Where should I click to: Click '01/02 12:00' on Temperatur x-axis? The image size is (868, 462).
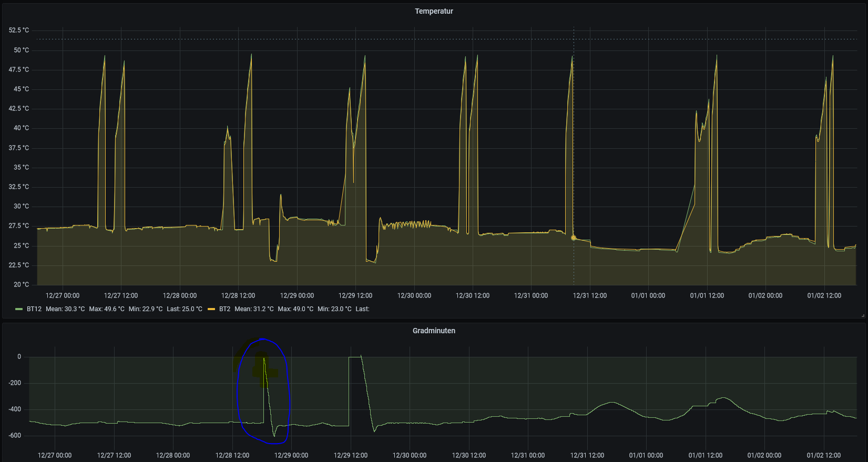tap(824, 295)
